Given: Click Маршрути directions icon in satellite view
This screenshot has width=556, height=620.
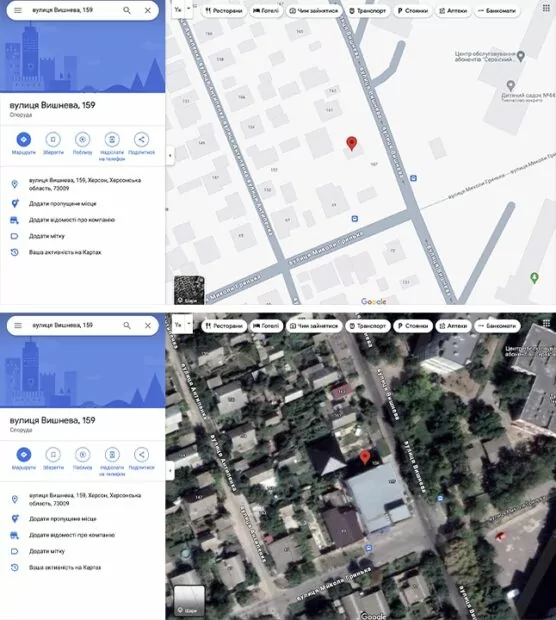Looking at the screenshot, I should coord(23,455).
